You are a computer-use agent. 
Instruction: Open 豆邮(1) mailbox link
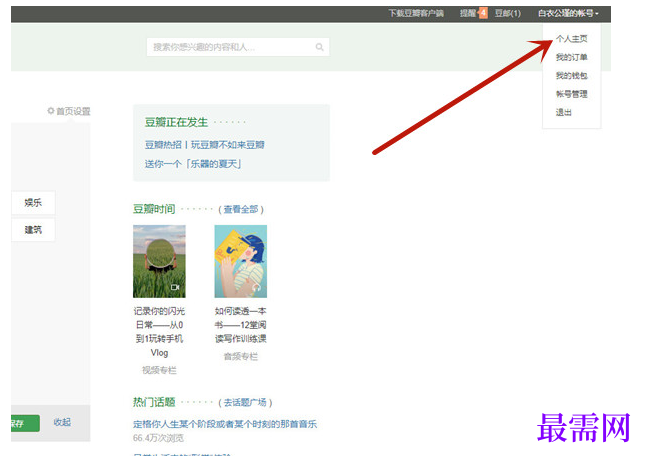(507, 13)
